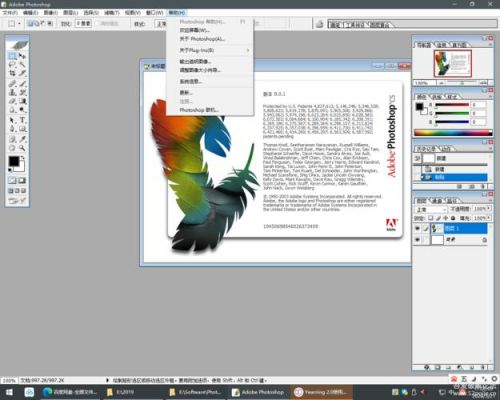Click the color spectrum ramp bar

point(453,133)
